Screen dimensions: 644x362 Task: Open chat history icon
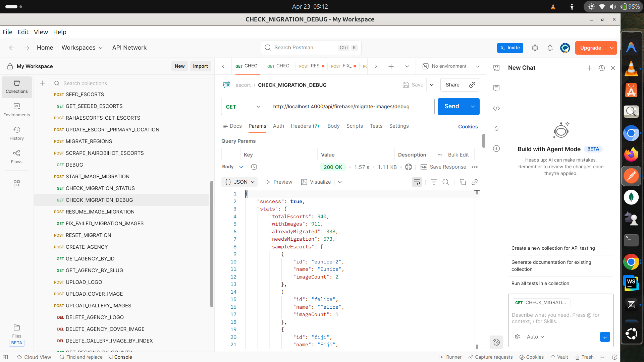[x=602, y=68]
